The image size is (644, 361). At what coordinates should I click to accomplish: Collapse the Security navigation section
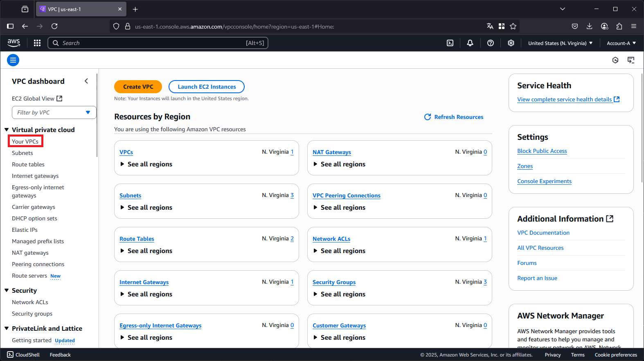pyautogui.click(x=7, y=290)
